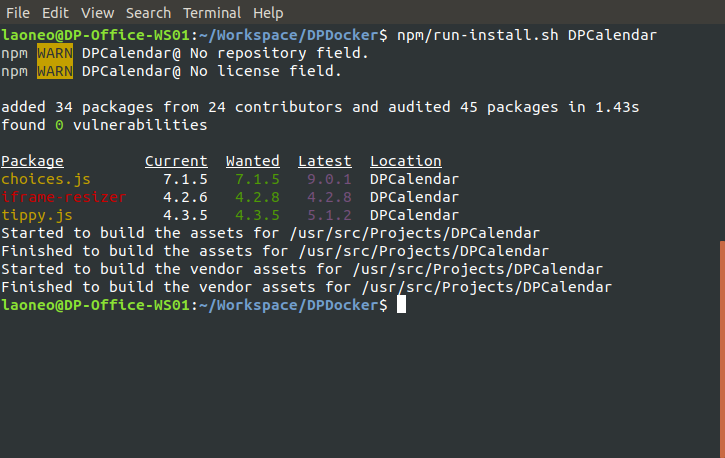Click the red iframe-resizer package name
Image resolution: width=725 pixels, height=458 pixels.
click(64, 197)
